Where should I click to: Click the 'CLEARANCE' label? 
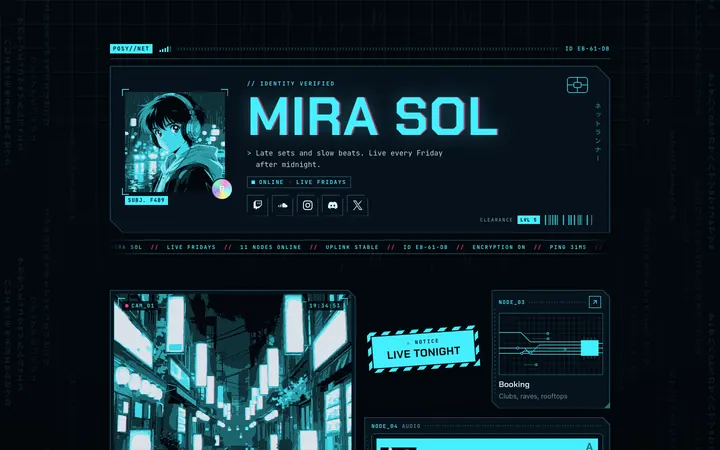click(496, 220)
